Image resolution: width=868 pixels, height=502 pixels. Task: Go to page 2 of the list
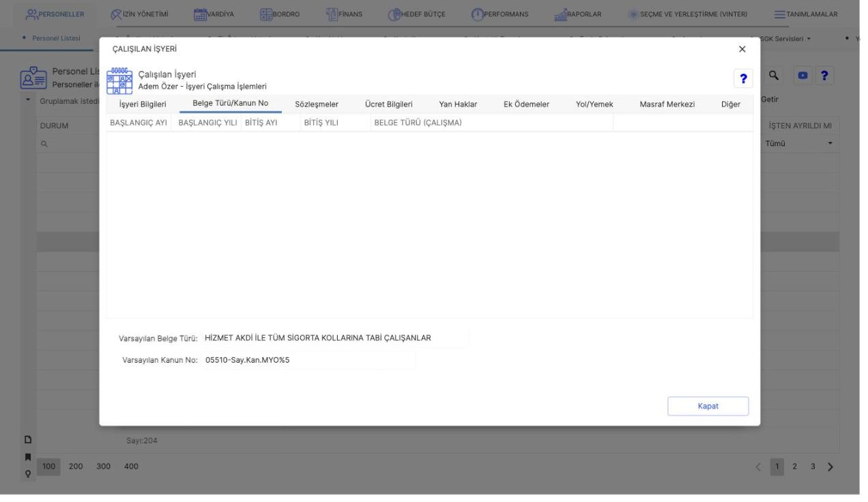coord(796,466)
